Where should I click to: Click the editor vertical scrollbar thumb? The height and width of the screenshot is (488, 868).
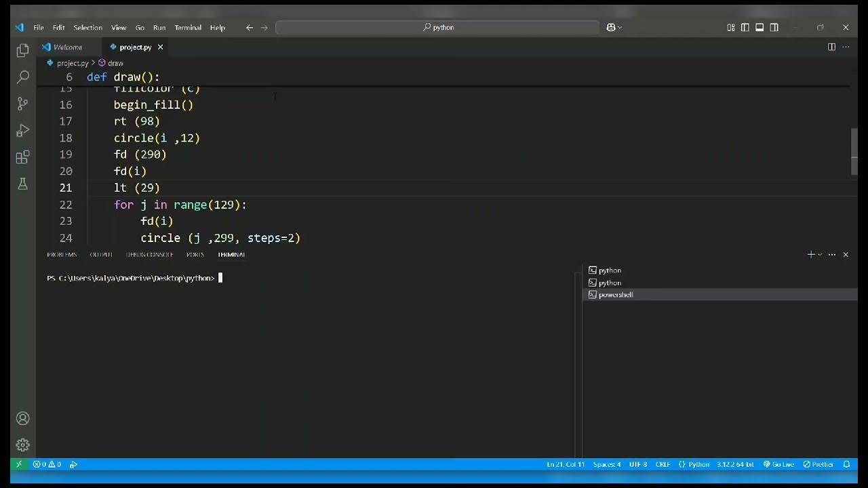pyautogui.click(x=854, y=152)
